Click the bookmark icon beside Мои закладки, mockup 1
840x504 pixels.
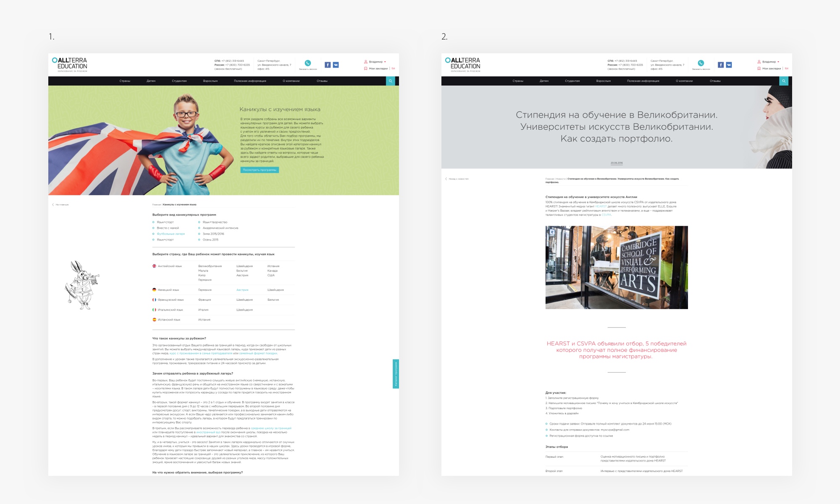(365, 68)
